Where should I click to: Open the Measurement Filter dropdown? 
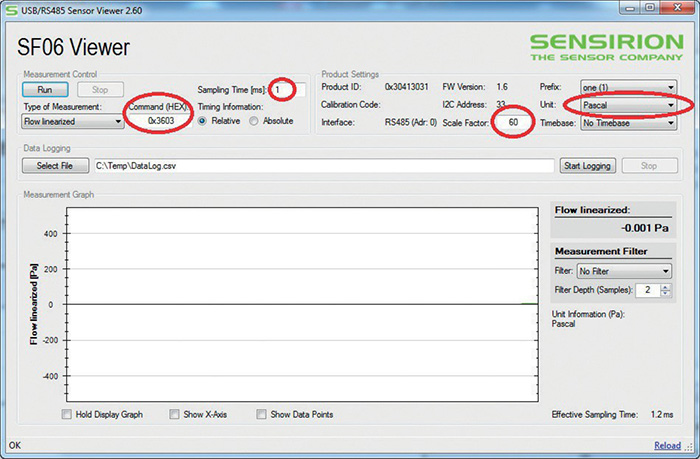(624, 271)
